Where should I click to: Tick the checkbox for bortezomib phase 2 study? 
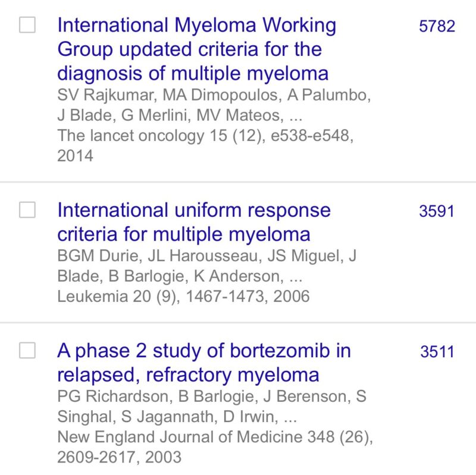[27, 351]
